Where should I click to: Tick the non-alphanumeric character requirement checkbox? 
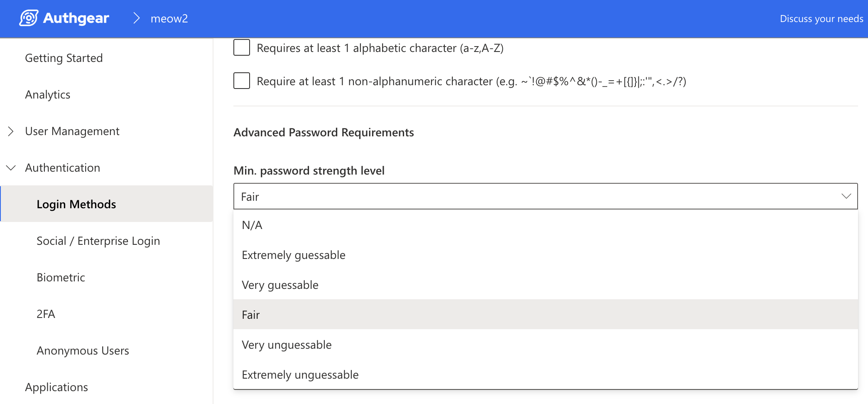(242, 81)
